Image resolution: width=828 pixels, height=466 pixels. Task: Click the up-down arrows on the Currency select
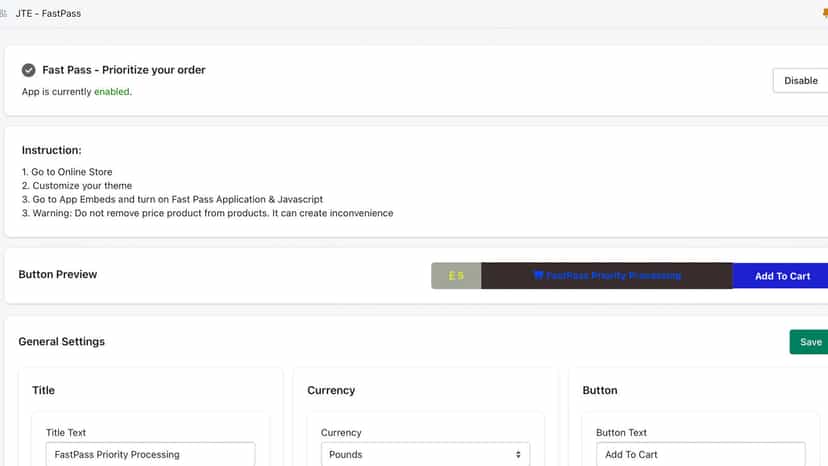click(518, 454)
